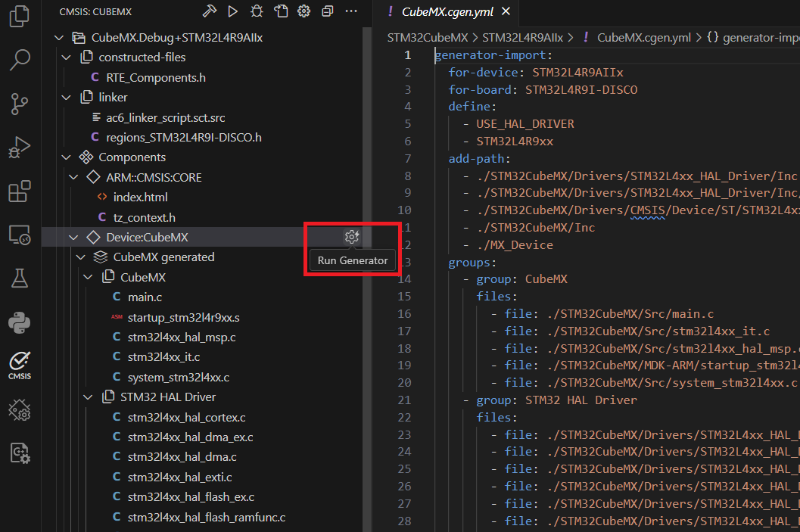Open stm32l4xx_hal_dma_ex.c file
Viewport: 800px width, 532px height.
tap(190, 437)
